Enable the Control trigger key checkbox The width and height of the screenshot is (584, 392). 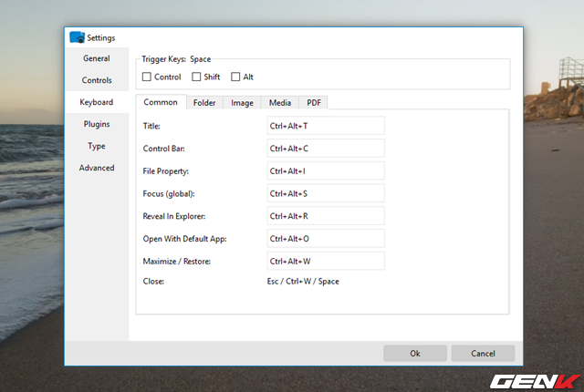pos(148,77)
